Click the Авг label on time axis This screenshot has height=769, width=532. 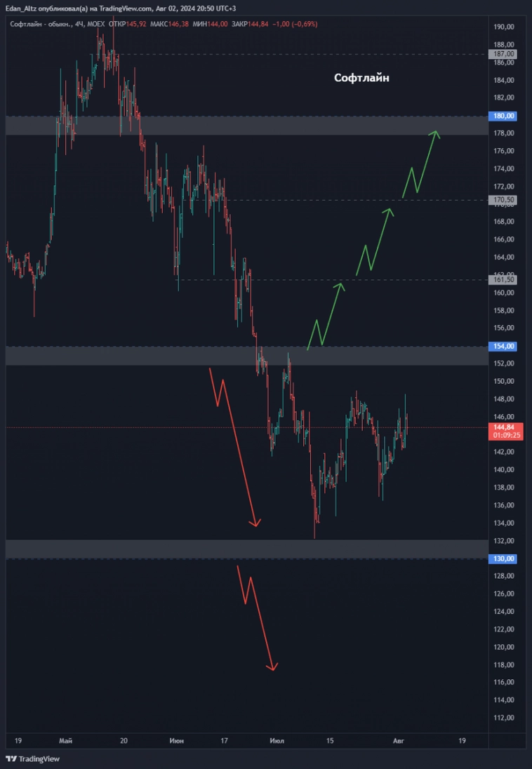pos(398,740)
